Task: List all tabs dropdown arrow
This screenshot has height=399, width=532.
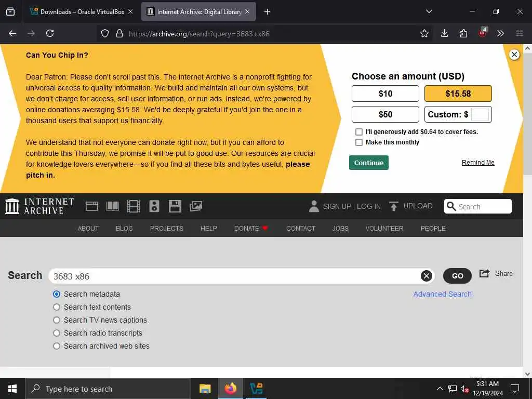Action: pos(429,11)
